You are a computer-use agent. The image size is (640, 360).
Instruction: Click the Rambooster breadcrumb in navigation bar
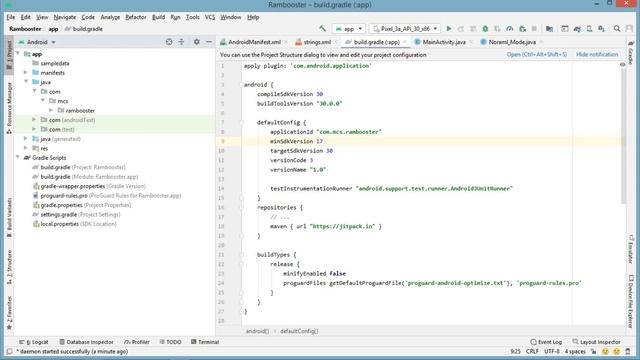(x=25, y=29)
